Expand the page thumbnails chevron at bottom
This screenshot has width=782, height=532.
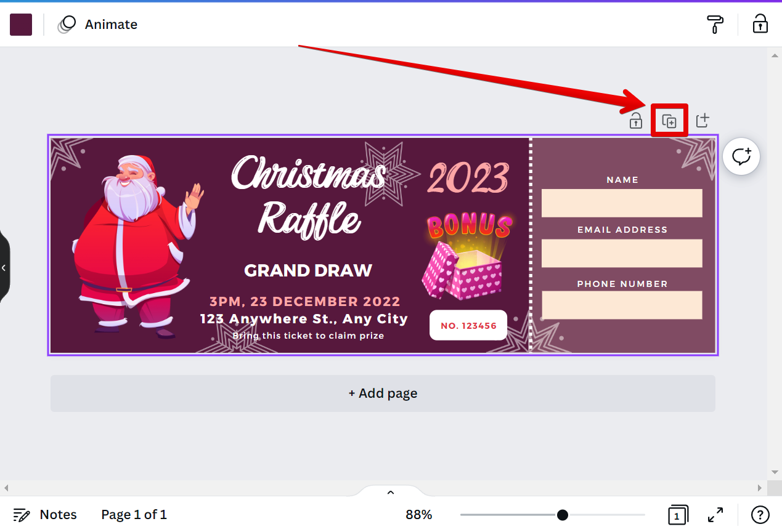[390, 492]
